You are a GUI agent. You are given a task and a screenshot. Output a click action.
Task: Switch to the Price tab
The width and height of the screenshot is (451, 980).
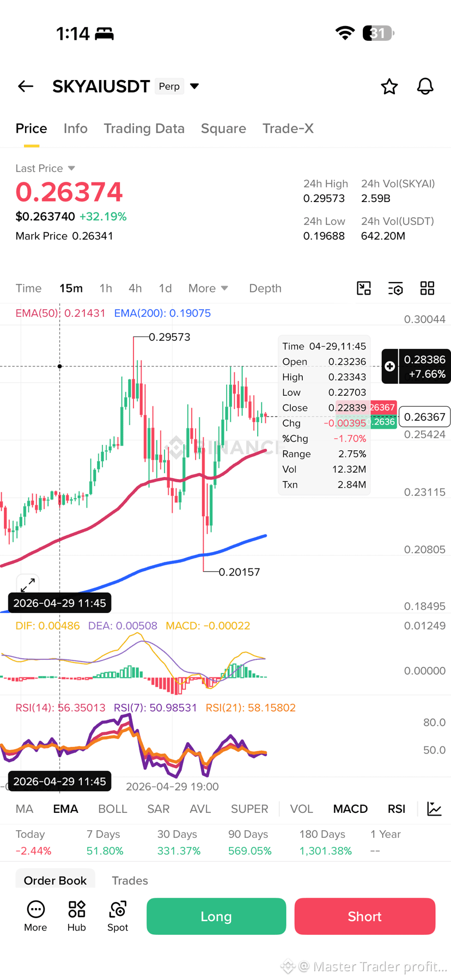[32, 128]
